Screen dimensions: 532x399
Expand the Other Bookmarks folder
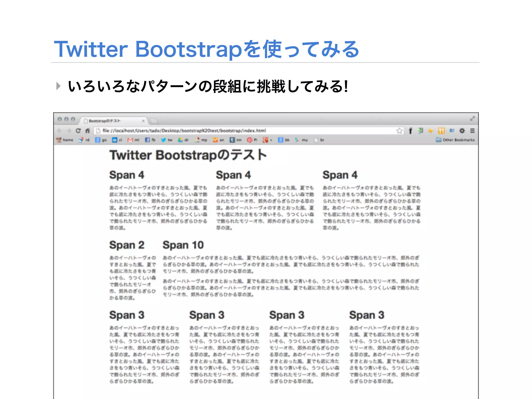[x=455, y=140]
